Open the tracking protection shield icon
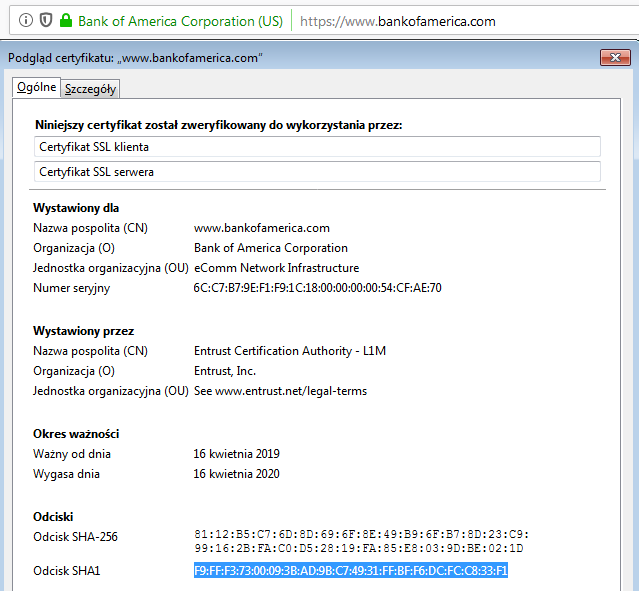 tap(46, 20)
